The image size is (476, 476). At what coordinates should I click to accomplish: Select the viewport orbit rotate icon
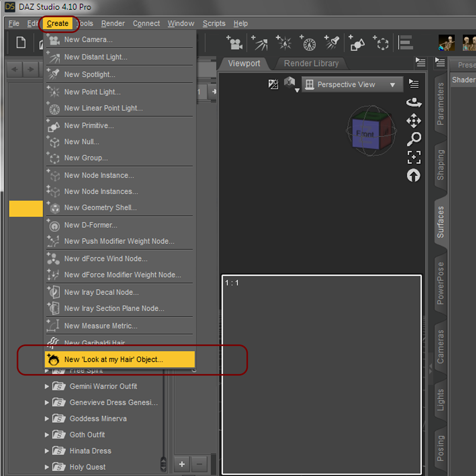pyautogui.click(x=414, y=102)
